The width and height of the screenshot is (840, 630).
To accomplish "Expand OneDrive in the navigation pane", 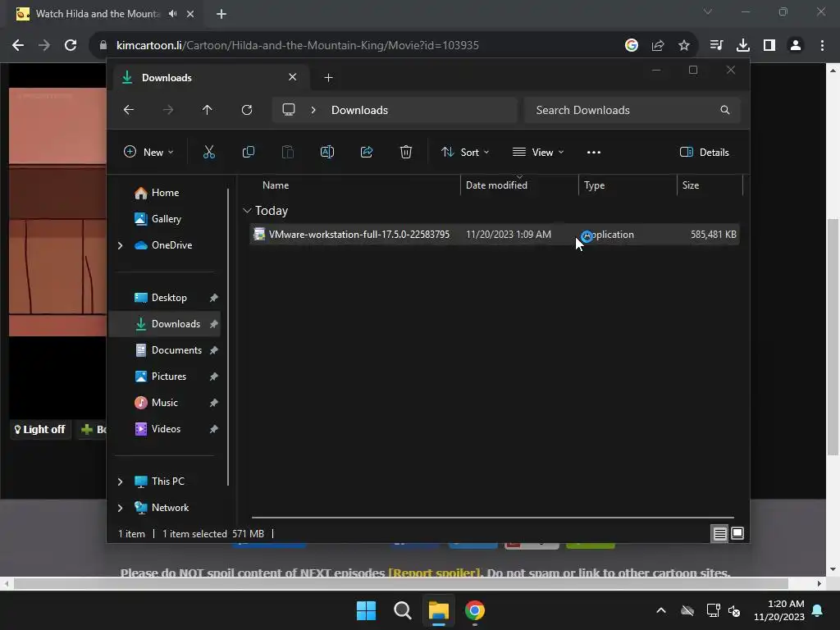I will tap(120, 245).
